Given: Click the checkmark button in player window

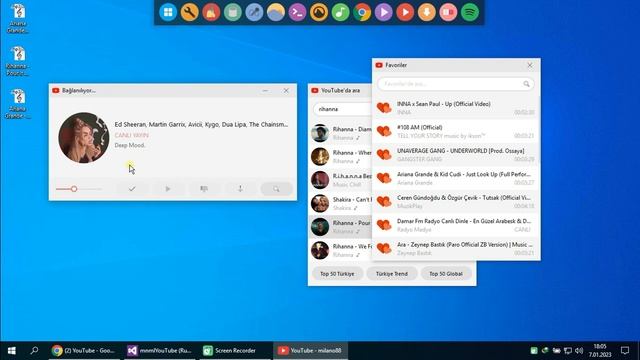Looking at the screenshot, I should (132, 189).
